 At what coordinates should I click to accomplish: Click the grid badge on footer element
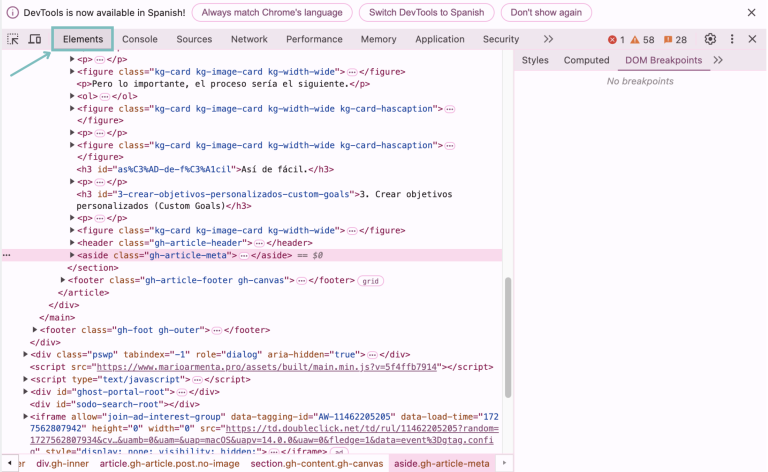[x=370, y=281]
